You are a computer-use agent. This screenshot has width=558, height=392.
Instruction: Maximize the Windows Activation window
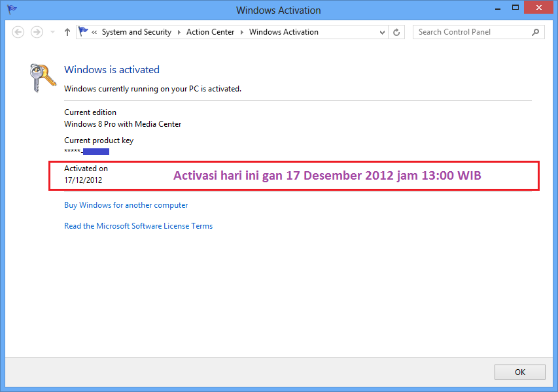pos(515,8)
